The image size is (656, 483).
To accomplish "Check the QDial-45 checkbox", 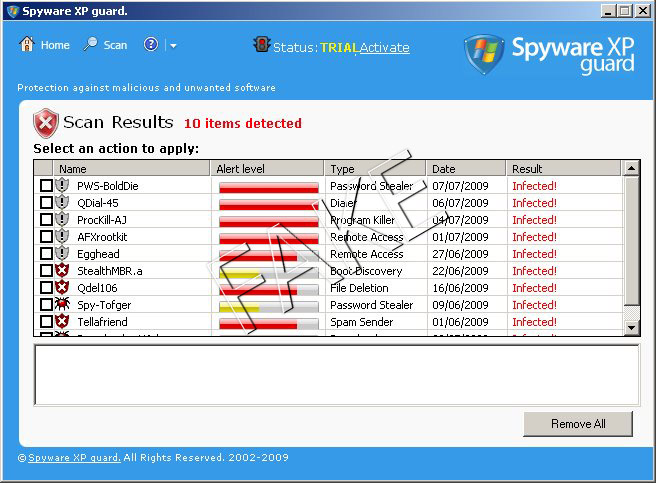I will (46, 203).
